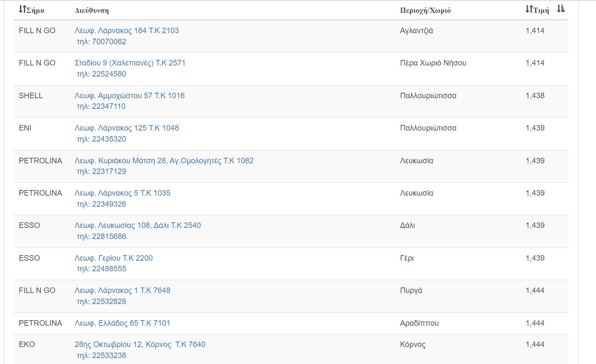Viewport: 596px width, 364px height.
Task: Select the SHELL row brand cell
Action: point(31,96)
